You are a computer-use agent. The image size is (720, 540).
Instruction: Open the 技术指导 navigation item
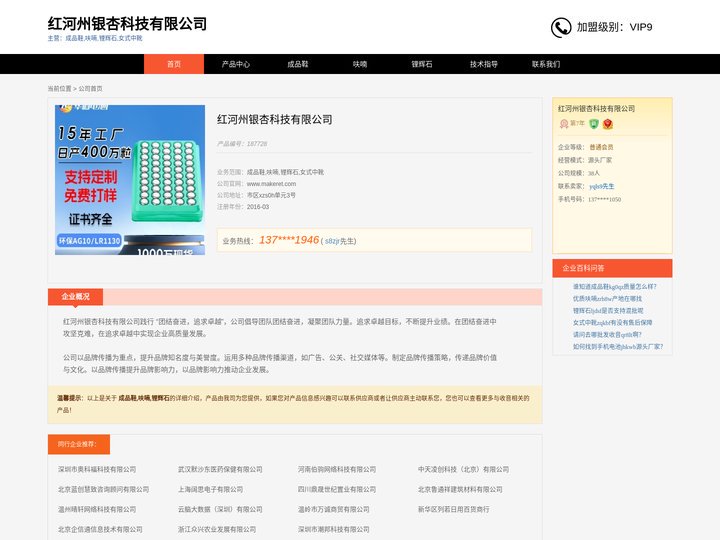tap(484, 64)
